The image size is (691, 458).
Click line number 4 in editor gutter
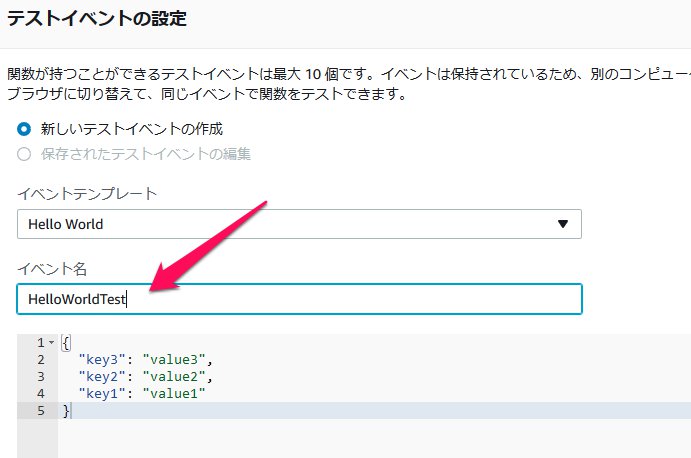coord(39,394)
